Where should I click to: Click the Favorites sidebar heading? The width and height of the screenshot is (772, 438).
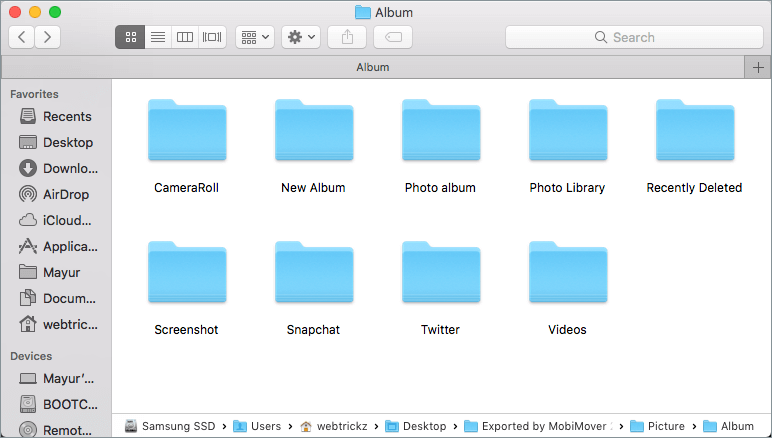(34, 94)
